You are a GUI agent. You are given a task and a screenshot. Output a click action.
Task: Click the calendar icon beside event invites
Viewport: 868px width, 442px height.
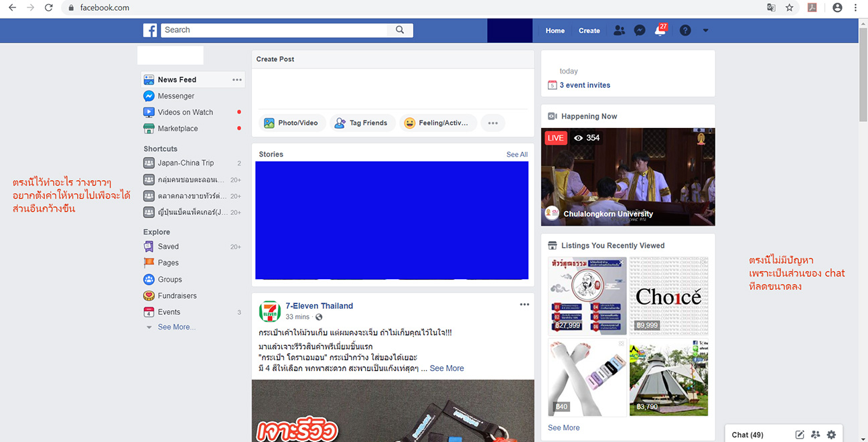tap(553, 85)
